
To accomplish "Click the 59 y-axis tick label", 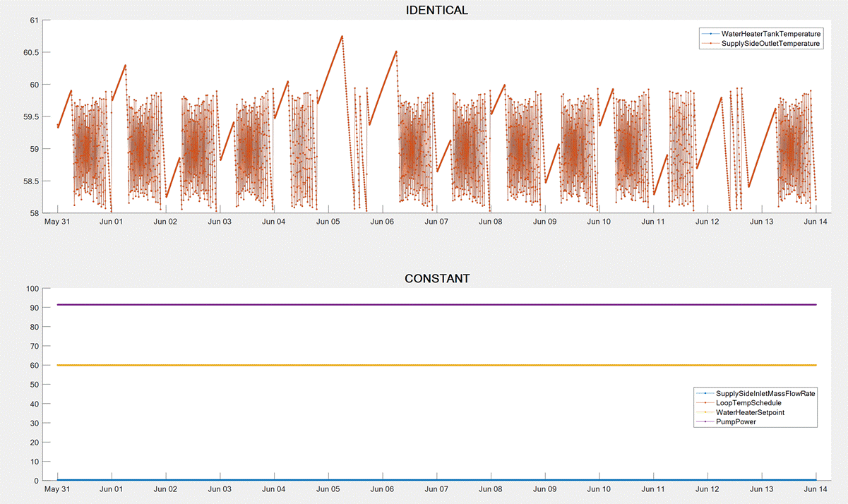I will click(x=35, y=149).
